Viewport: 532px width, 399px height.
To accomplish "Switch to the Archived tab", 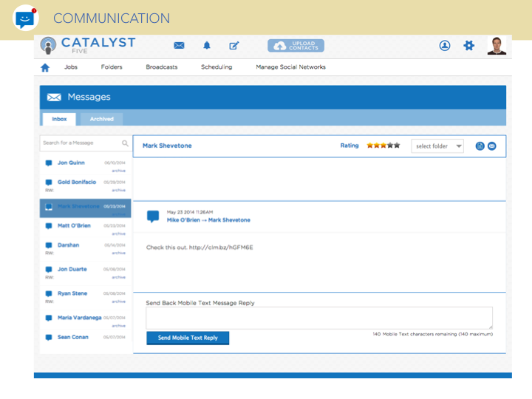I will (101, 119).
